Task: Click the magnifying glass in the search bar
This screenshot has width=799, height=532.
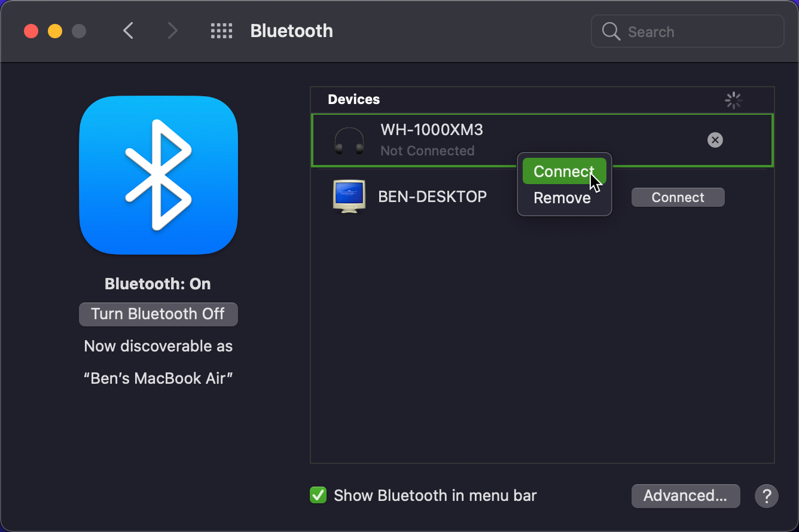Action: click(611, 30)
